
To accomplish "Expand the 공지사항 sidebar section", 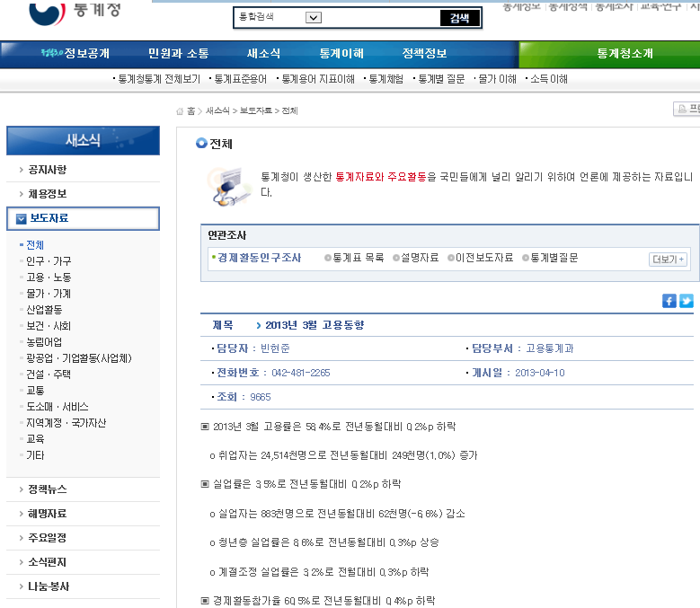I will [47, 170].
